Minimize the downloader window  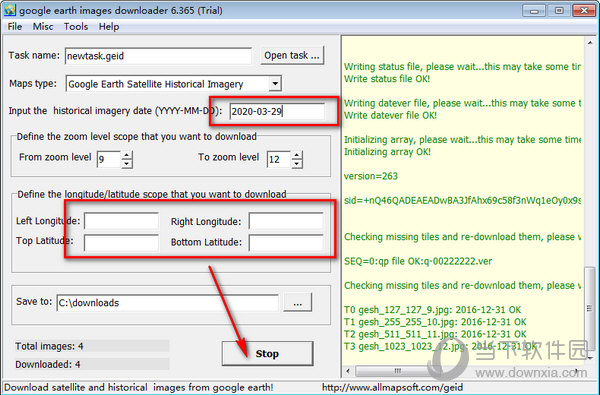(x=534, y=10)
